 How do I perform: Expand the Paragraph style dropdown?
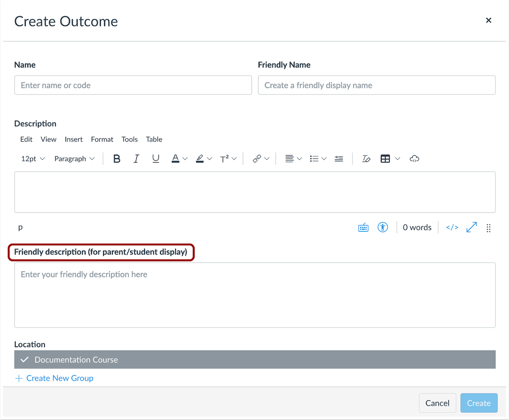click(x=74, y=159)
